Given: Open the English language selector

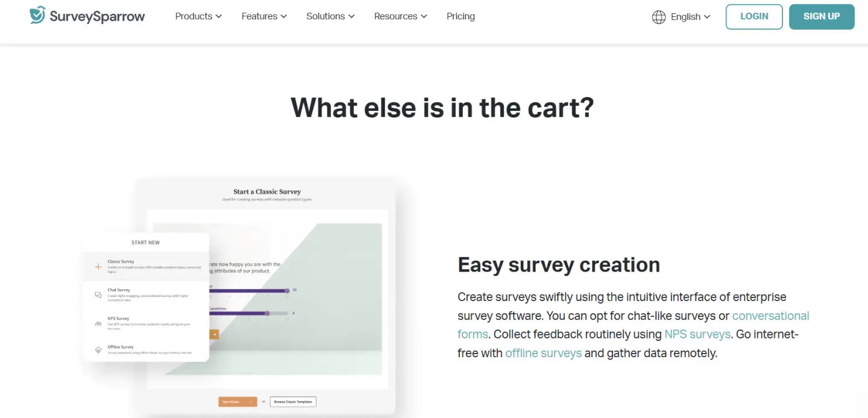Looking at the screenshot, I should click(690, 17).
